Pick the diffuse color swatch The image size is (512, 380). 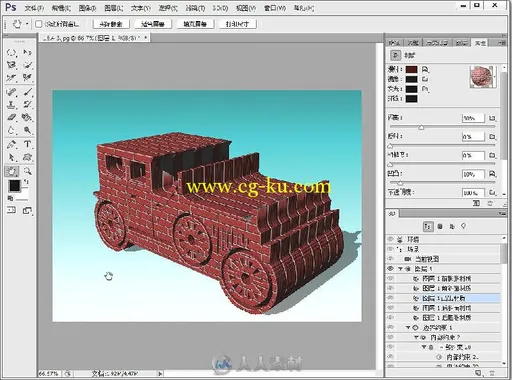(411, 69)
